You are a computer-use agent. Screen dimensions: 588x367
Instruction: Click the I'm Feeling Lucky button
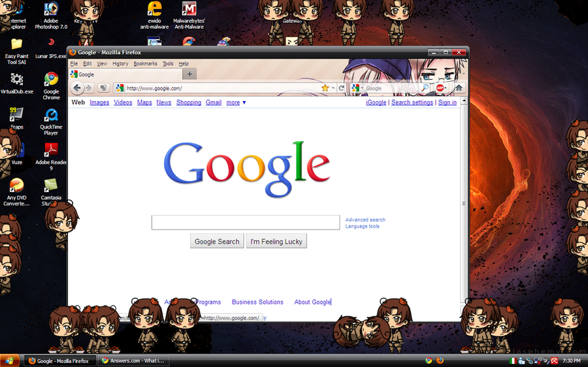tap(276, 242)
